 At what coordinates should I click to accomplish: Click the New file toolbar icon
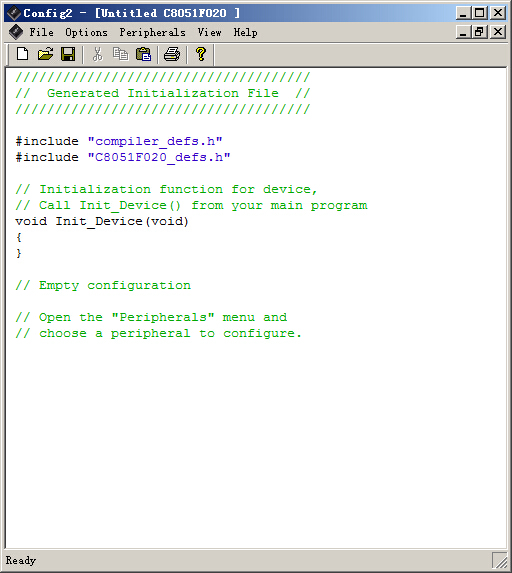[23, 54]
